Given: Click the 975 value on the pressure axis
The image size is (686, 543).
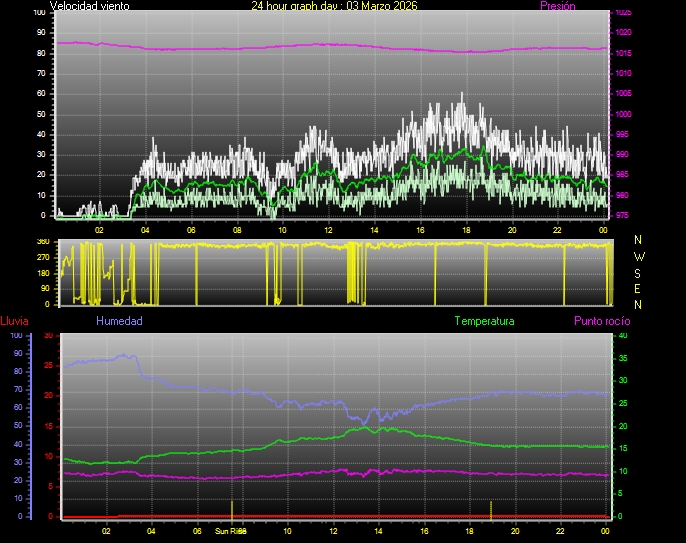Looking at the screenshot, I should [623, 215].
